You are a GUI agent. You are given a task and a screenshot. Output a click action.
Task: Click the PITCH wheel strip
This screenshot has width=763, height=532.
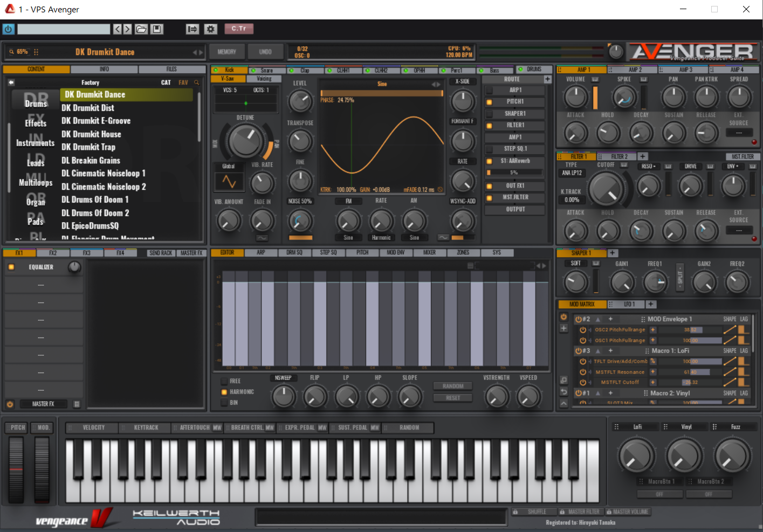[x=17, y=470]
